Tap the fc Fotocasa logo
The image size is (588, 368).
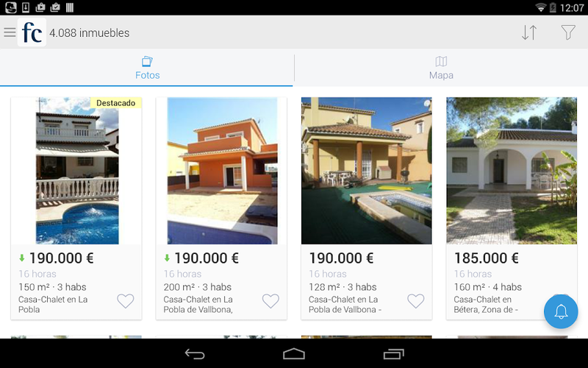tap(32, 32)
